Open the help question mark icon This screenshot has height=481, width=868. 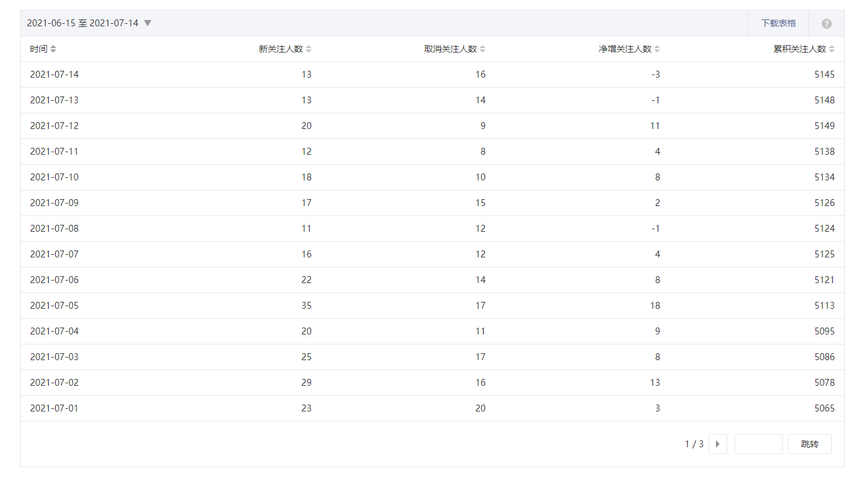point(827,24)
